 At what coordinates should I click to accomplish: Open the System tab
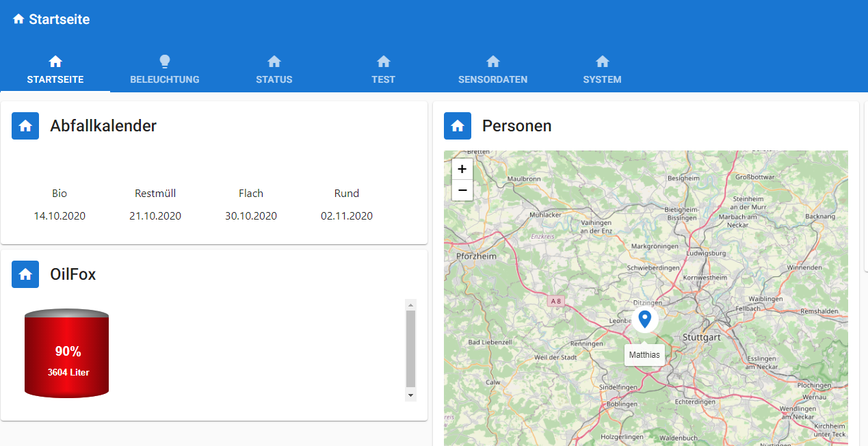[602, 71]
